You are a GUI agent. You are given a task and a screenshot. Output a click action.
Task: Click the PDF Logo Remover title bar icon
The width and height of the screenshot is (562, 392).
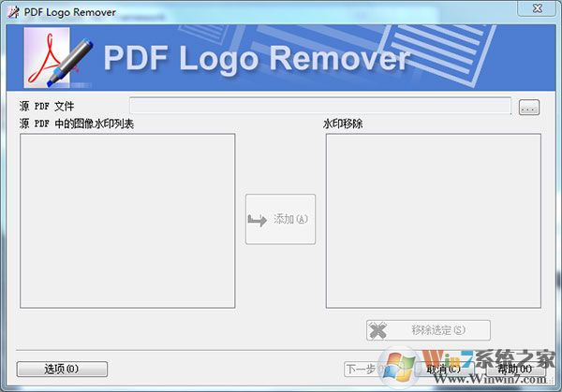(x=13, y=12)
